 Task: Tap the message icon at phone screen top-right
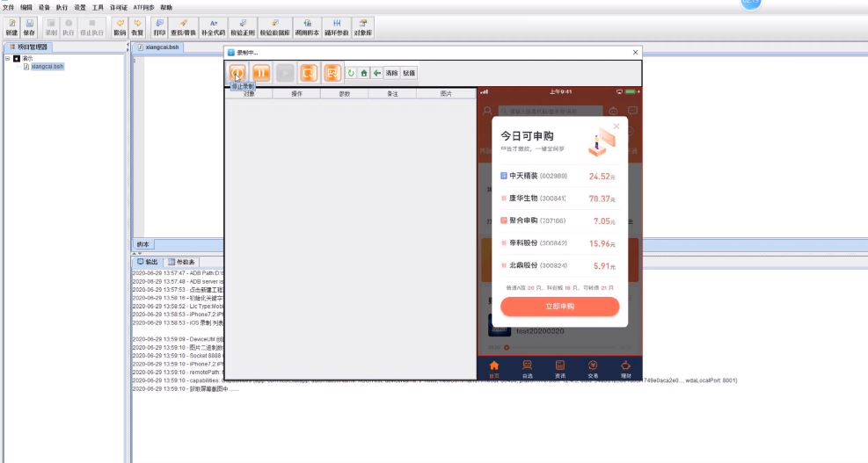coord(632,111)
